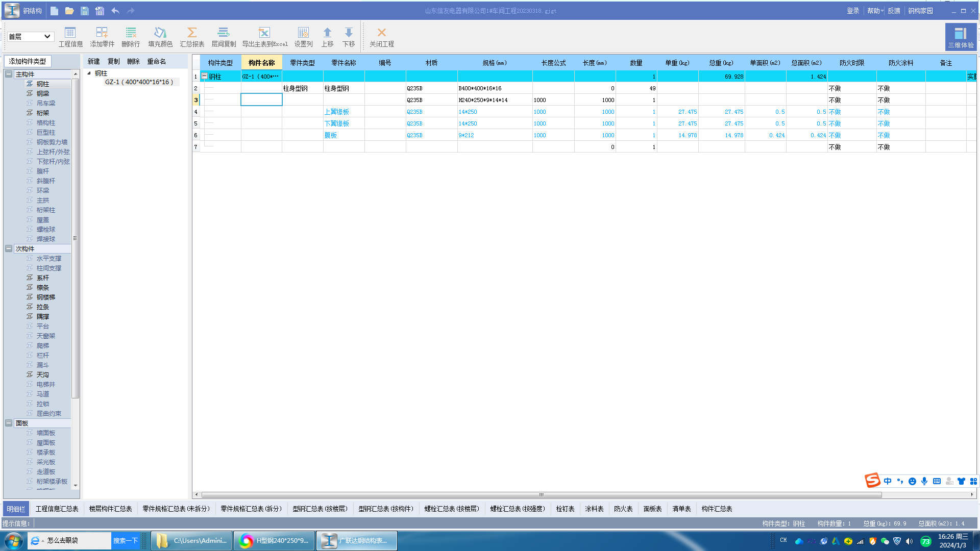Screen dimensions: 980x551
Task: Click the active cell in row 3
Action: point(261,100)
